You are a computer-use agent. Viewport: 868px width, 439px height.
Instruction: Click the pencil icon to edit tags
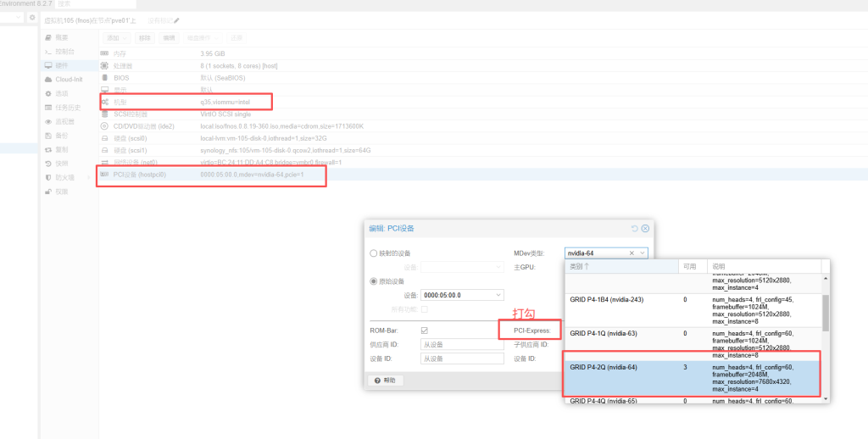(x=176, y=19)
